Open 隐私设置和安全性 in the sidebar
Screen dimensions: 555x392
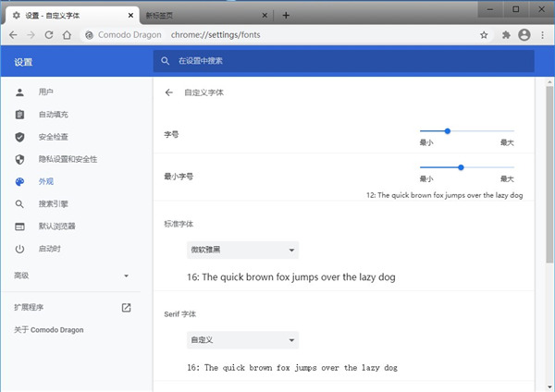68,159
